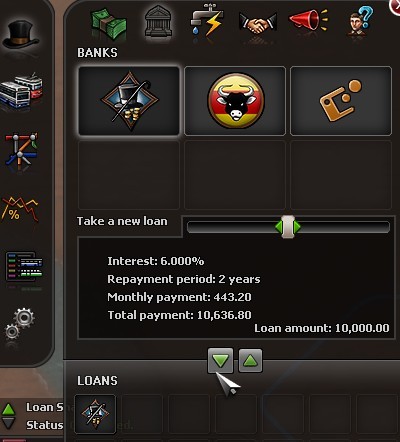Click the green up arrow button
The image size is (400, 442).
coord(251,360)
